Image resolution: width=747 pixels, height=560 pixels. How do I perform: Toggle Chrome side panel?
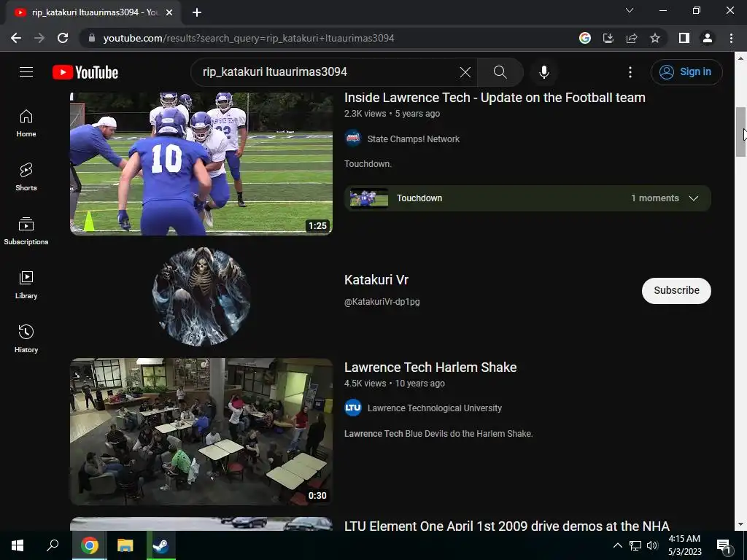point(684,38)
